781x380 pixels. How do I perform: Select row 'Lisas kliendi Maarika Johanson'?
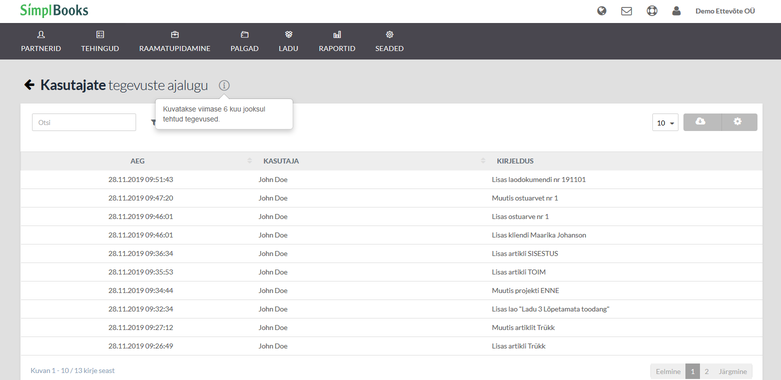point(391,235)
